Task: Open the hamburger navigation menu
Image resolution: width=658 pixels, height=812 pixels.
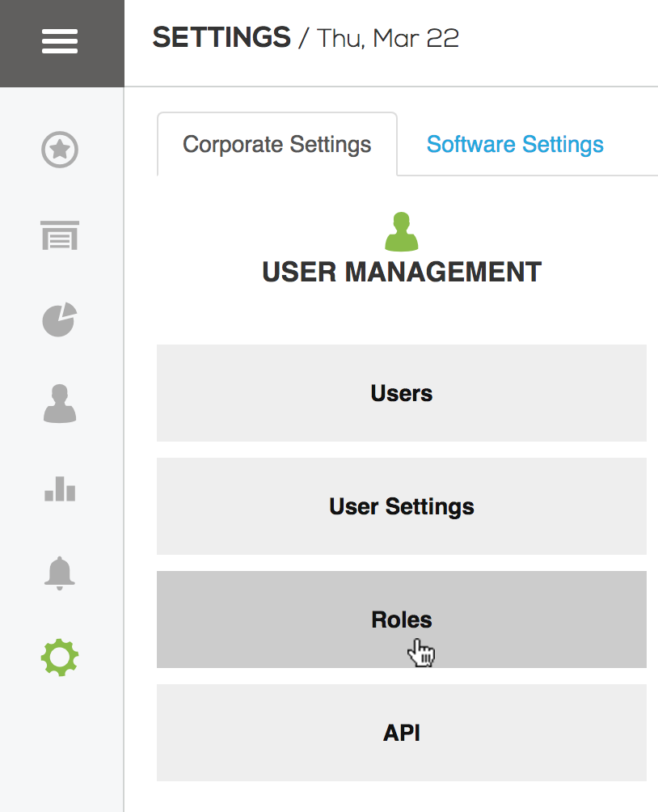Action: (x=60, y=41)
